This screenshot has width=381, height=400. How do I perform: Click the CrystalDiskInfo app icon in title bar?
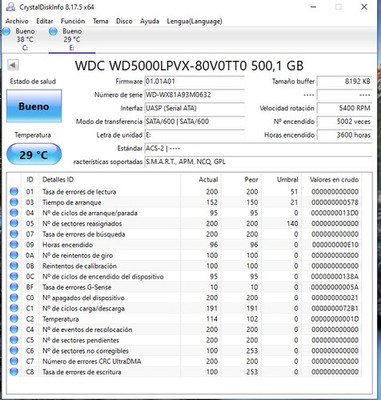10,7
